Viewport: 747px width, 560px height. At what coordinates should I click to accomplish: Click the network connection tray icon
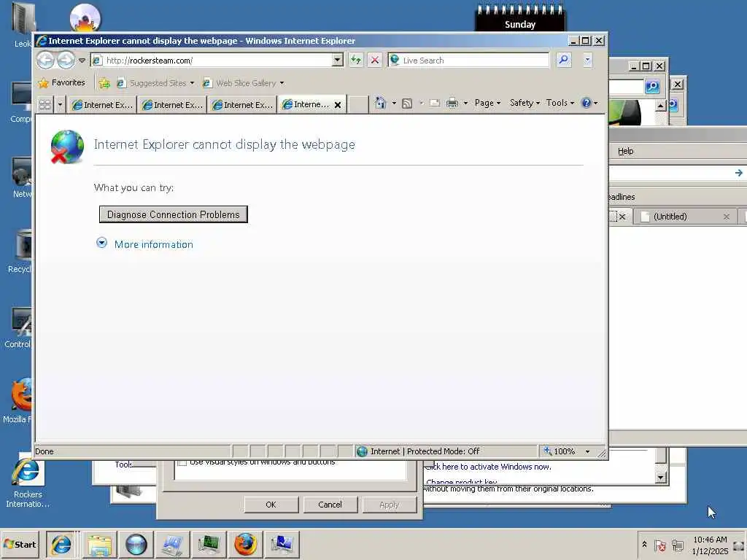pos(678,545)
